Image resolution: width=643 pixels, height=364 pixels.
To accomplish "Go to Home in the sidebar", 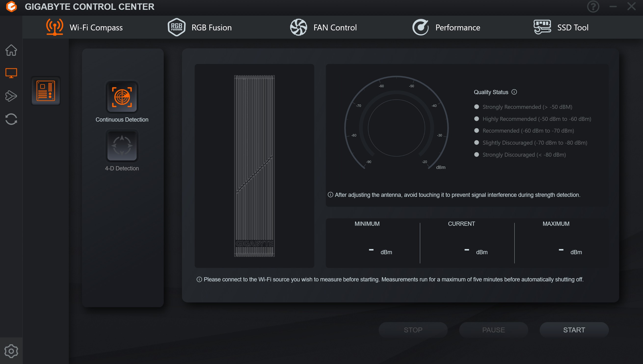I will pyautogui.click(x=11, y=50).
